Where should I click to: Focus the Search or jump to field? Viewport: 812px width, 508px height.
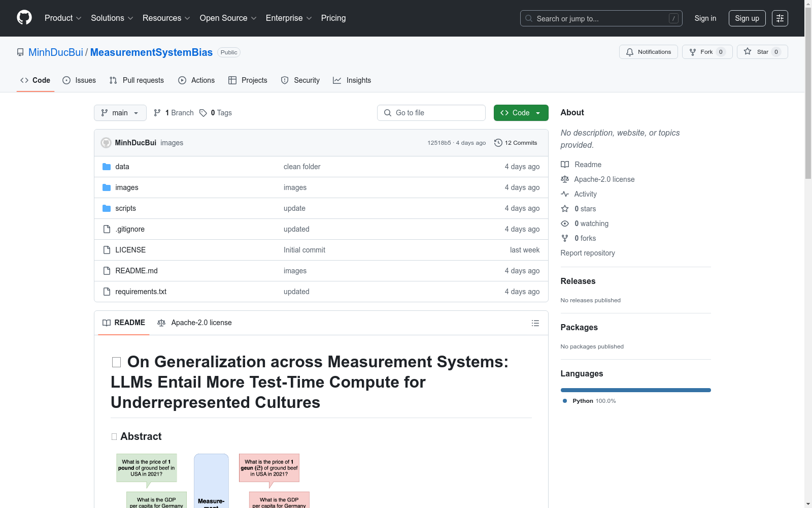click(601, 18)
